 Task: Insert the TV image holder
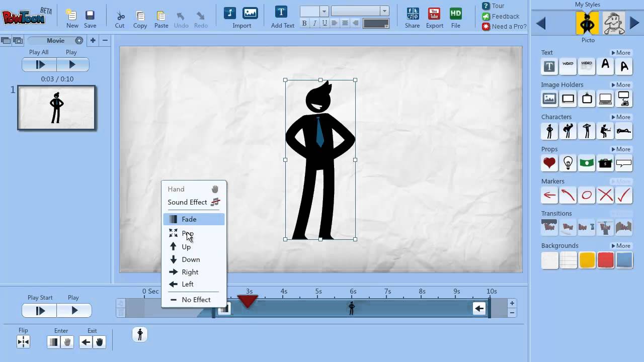(x=587, y=99)
